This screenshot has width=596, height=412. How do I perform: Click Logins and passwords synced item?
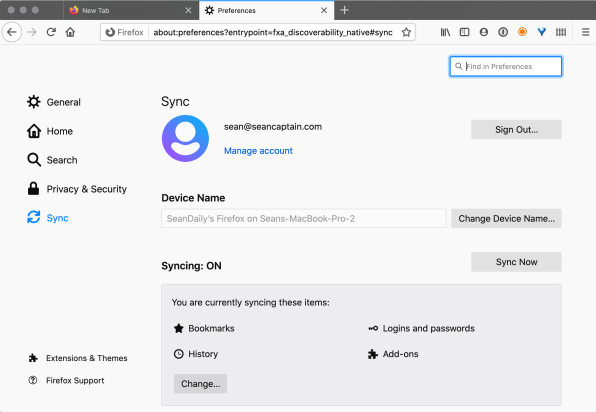(422, 328)
